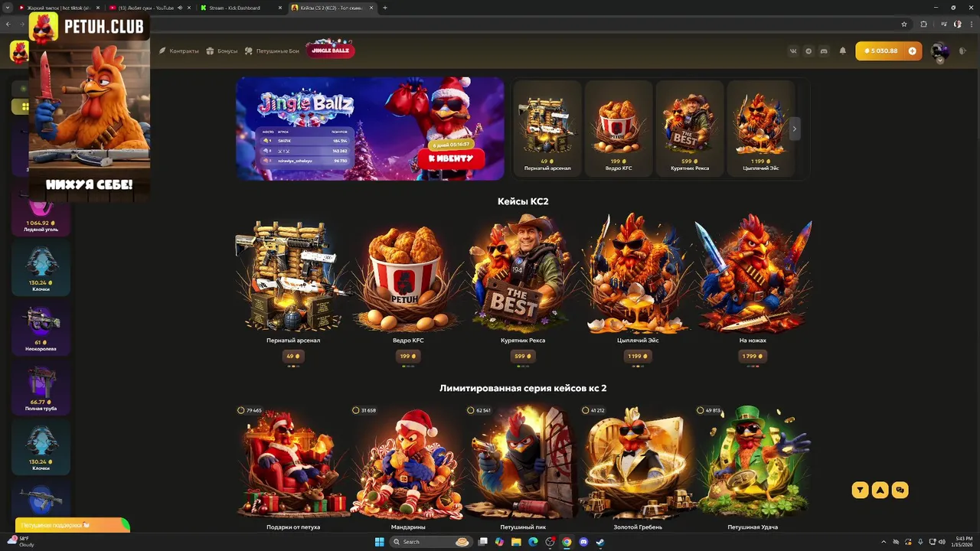Image resolution: width=980 pixels, height=551 pixels.
Task: Close the Кейсы CS 2 browser tab
Action: click(371, 8)
